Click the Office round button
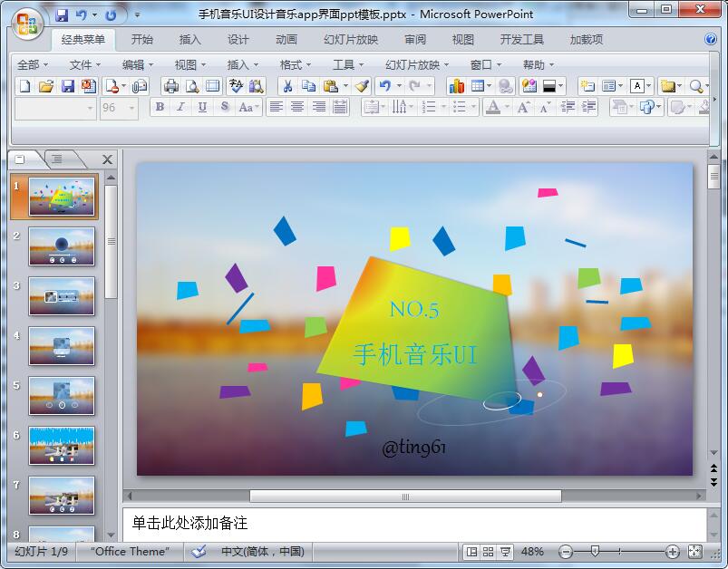Screen dimensions: 728x569 pyautogui.click(x=27, y=24)
